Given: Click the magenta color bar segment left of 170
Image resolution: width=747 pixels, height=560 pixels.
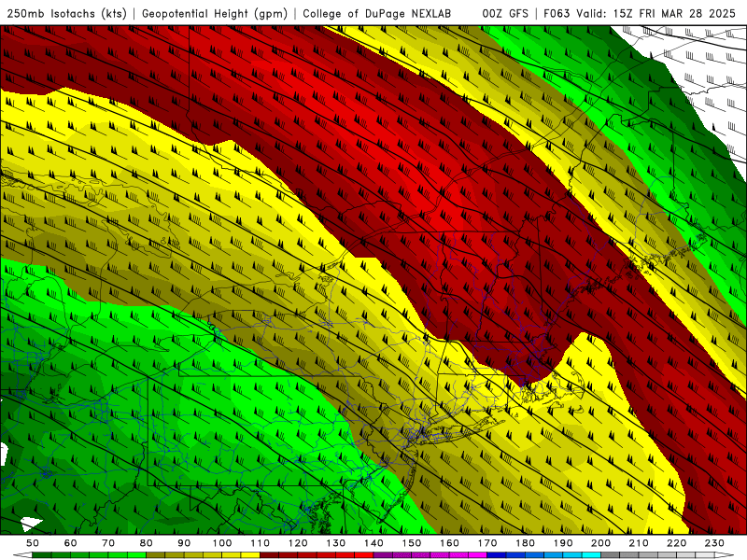Looking at the screenshot, I should coord(478,555).
